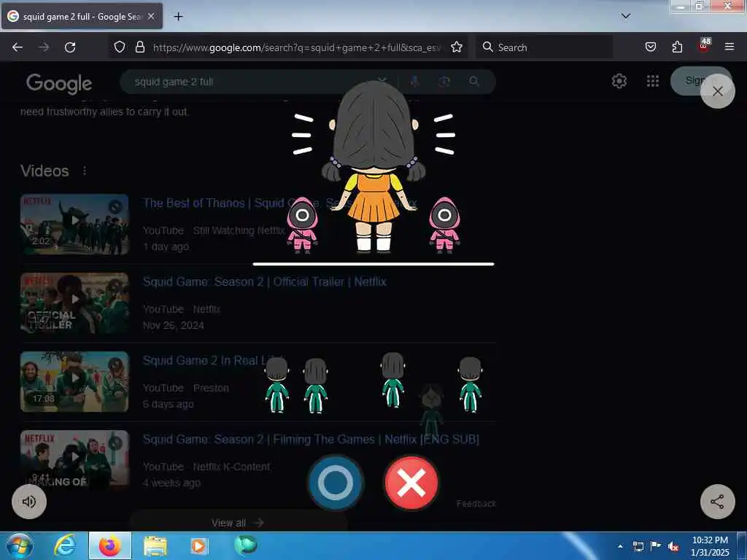Click the Feedback link

pyautogui.click(x=476, y=504)
